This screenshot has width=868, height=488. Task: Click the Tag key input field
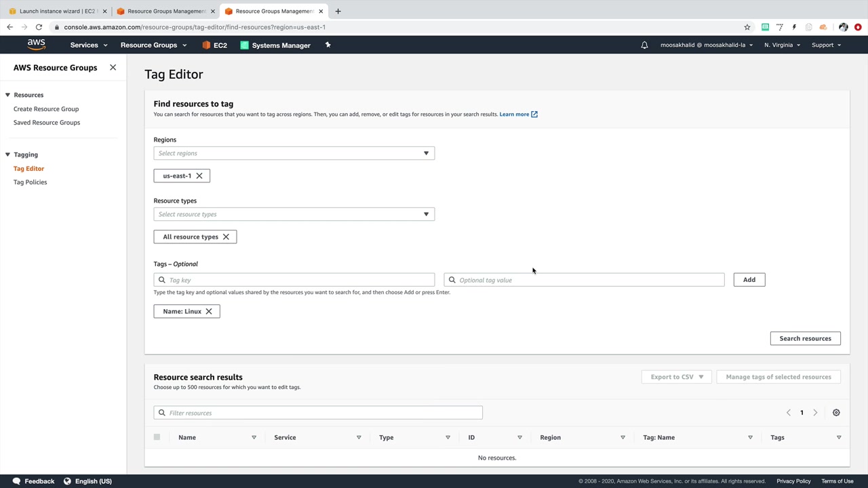tap(298, 280)
